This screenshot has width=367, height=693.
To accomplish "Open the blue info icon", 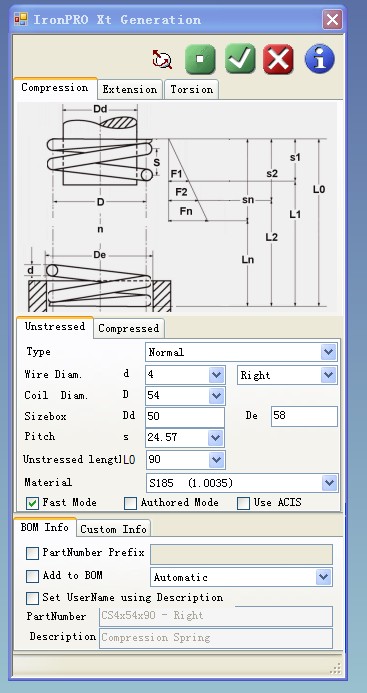I will [319, 58].
